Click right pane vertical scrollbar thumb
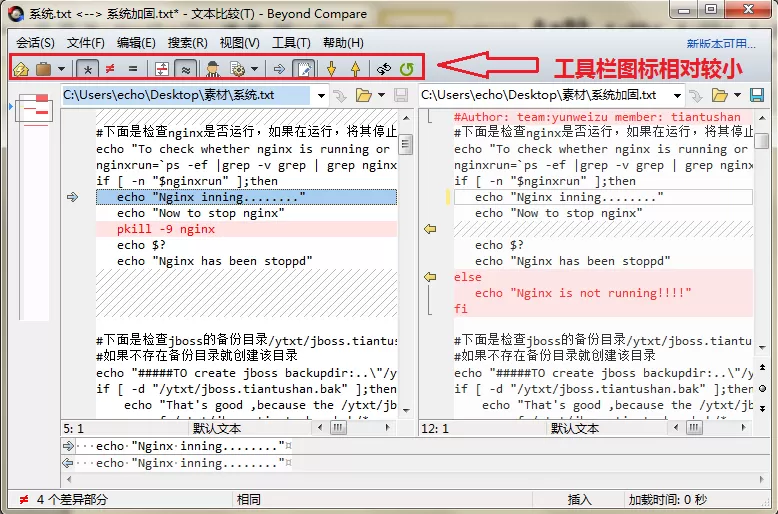Image resolution: width=778 pixels, height=514 pixels. pyautogui.click(x=762, y=140)
